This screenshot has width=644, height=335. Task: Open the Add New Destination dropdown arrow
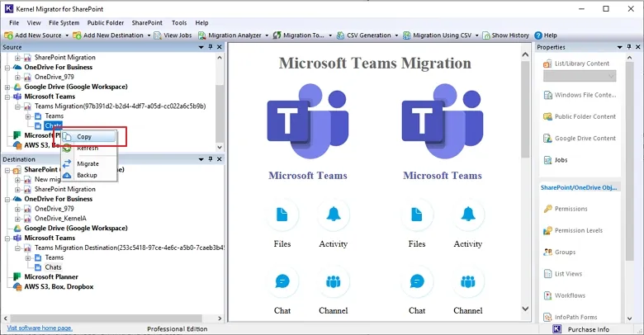coord(149,35)
